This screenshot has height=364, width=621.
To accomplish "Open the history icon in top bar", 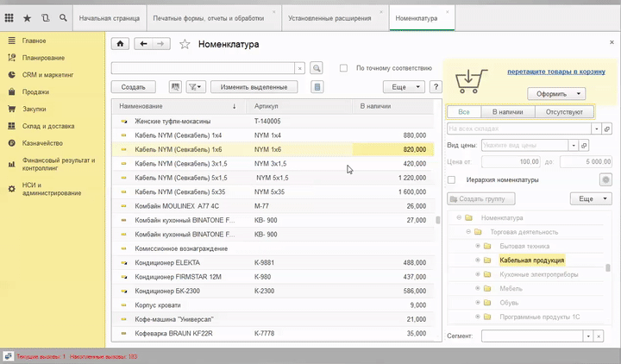I will [x=45, y=18].
